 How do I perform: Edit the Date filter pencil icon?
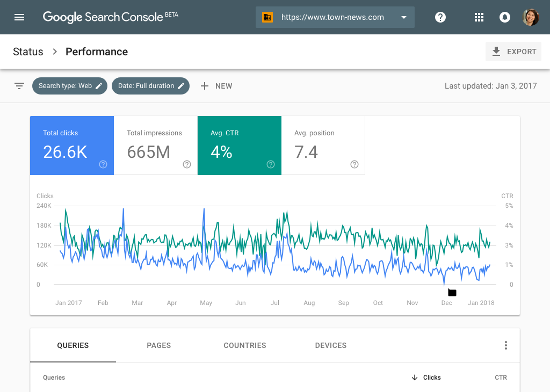pos(180,86)
